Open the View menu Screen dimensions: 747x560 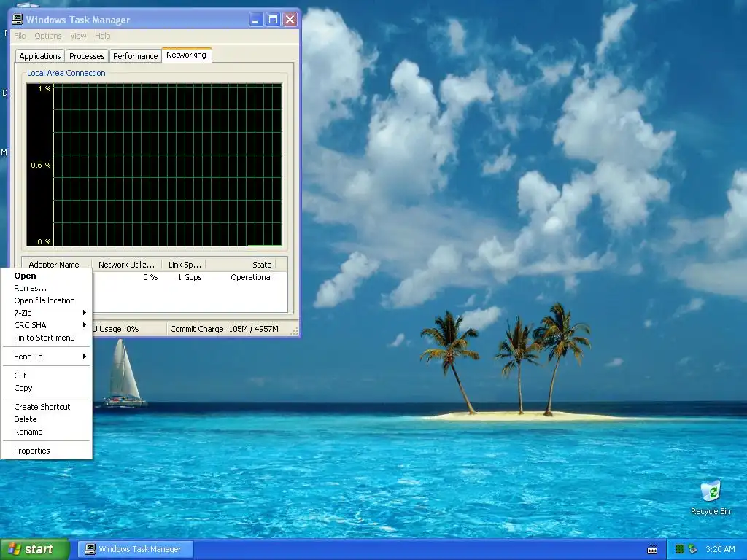pos(78,36)
